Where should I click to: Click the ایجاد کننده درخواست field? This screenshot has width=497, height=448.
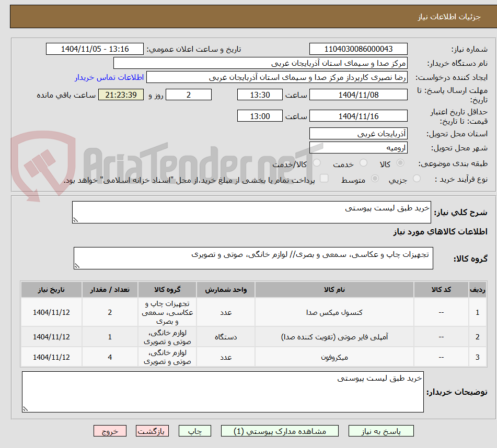(x=276, y=77)
